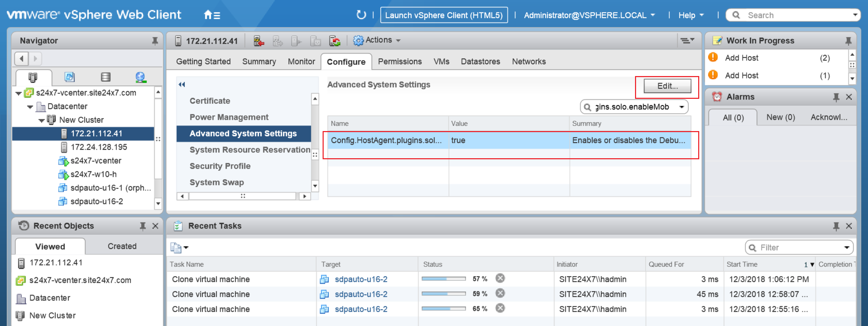Screen dimensions: 868x326
Task: Cancel the 57% Clone virtual machine task
Action: (500, 278)
